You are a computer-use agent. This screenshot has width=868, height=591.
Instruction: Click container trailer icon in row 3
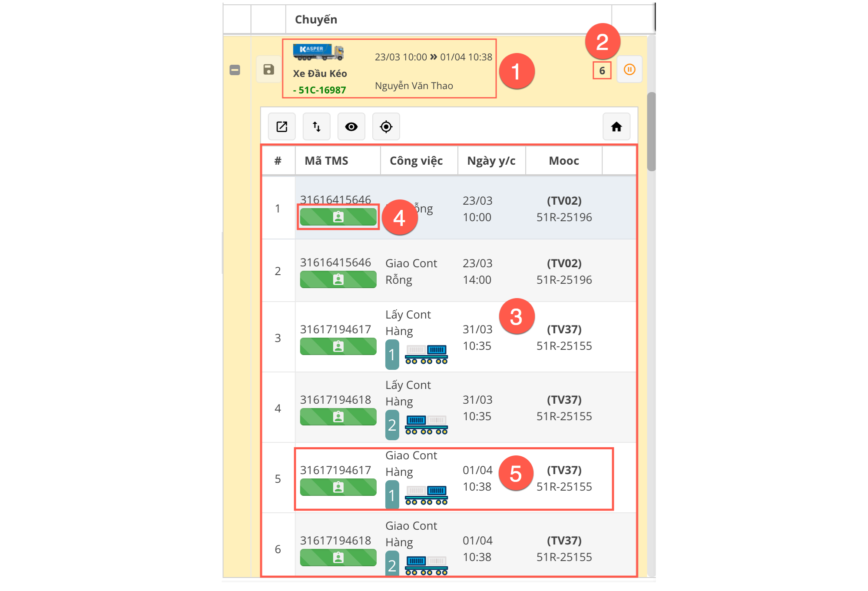pyautogui.click(x=426, y=355)
